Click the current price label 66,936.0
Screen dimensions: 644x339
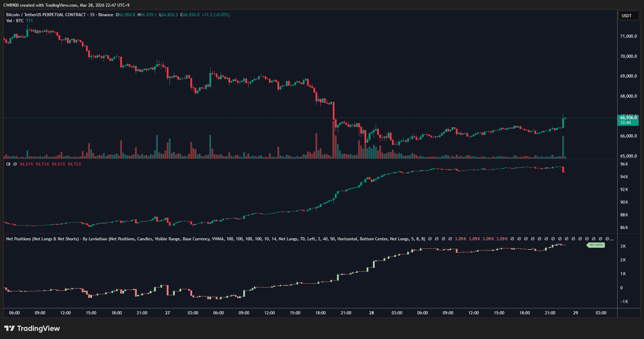click(628, 117)
